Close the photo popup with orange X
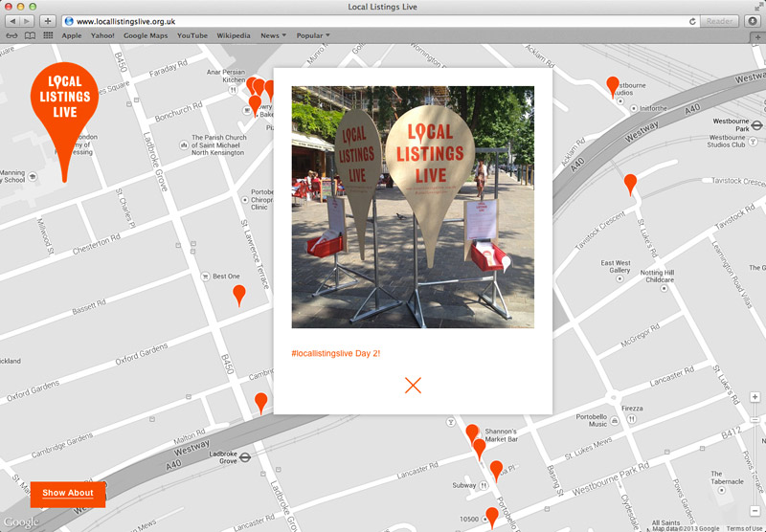The width and height of the screenshot is (766, 532). tap(413, 385)
